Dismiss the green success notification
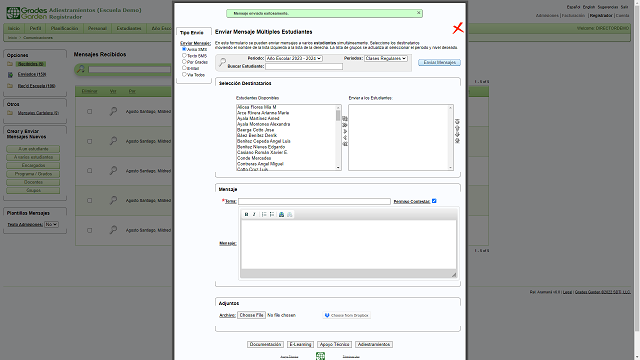 [418, 13]
